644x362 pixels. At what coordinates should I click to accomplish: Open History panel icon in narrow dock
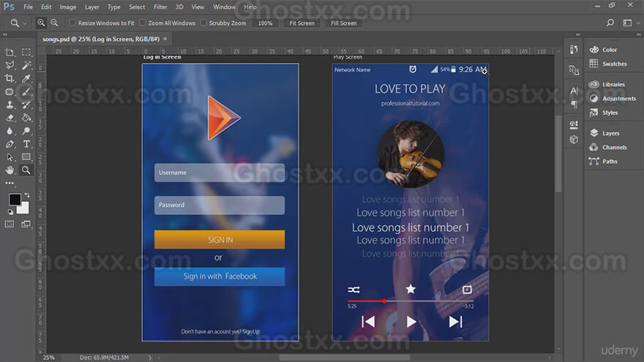click(x=574, y=49)
